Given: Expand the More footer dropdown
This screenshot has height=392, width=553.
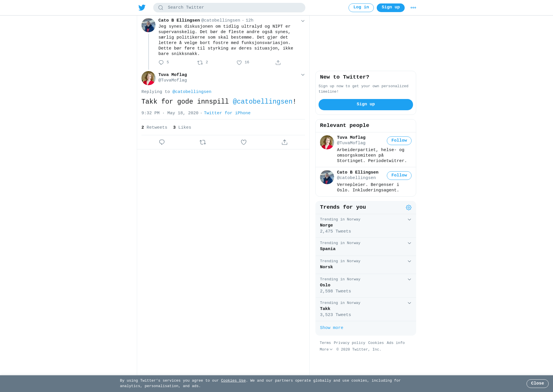Looking at the screenshot, I should click(326, 349).
